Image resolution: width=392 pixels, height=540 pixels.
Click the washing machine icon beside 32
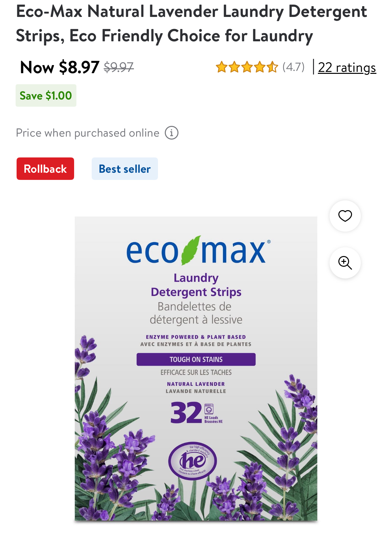pyautogui.click(x=209, y=409)
